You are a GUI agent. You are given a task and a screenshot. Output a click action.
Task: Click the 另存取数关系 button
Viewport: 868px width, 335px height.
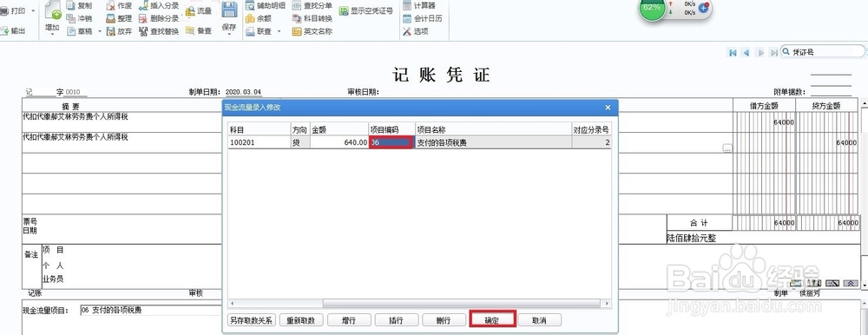click(x=251, y=320)
